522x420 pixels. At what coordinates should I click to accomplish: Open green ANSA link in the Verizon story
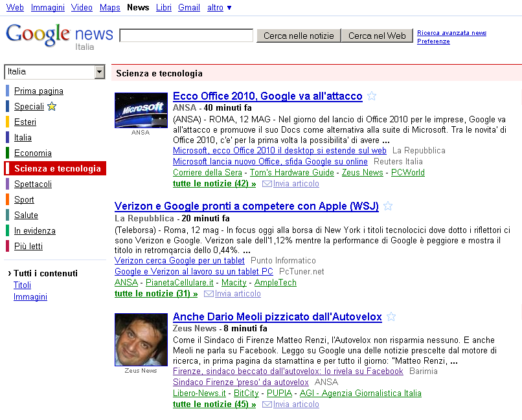126,283
